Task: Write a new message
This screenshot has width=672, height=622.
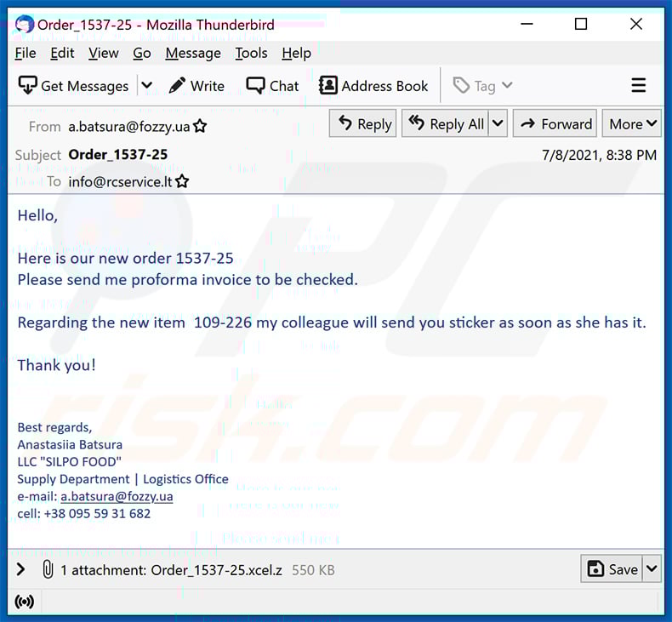Action: point(196,86)
